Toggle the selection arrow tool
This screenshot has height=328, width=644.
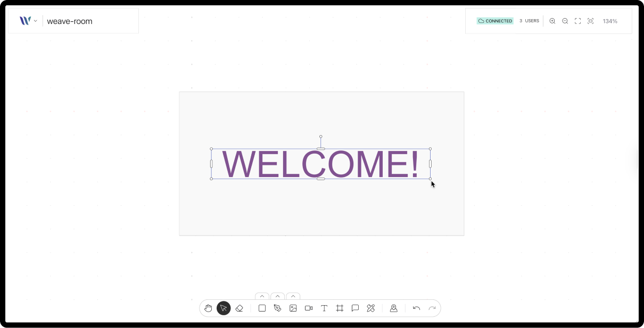[224, 308]
